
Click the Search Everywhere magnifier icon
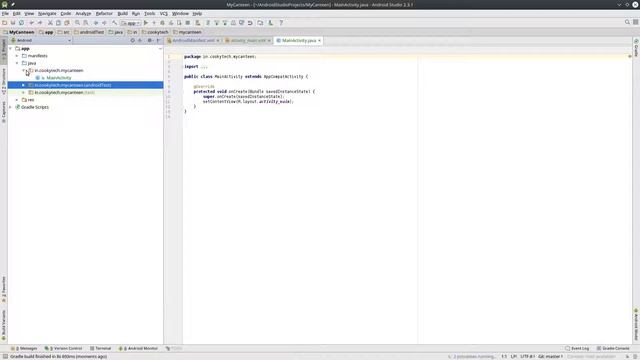tap(627, 22)
